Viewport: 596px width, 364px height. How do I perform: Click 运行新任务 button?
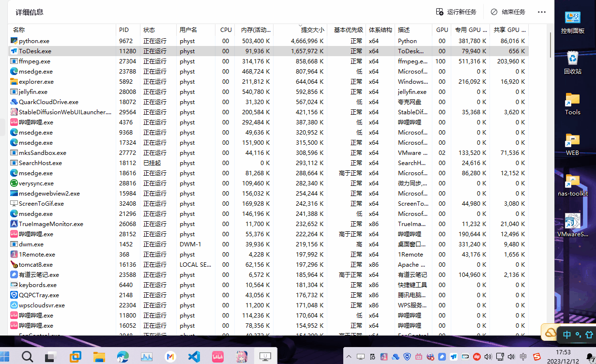pos(456,12)
